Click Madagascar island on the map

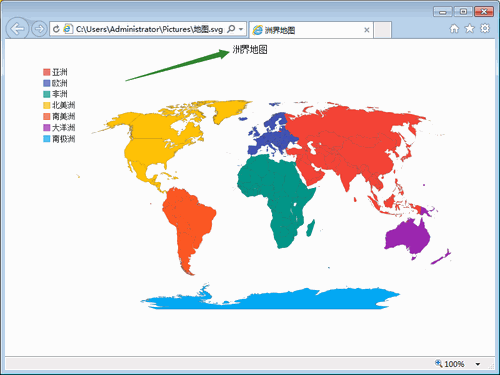pyautogui.click(x=311, y=228)
